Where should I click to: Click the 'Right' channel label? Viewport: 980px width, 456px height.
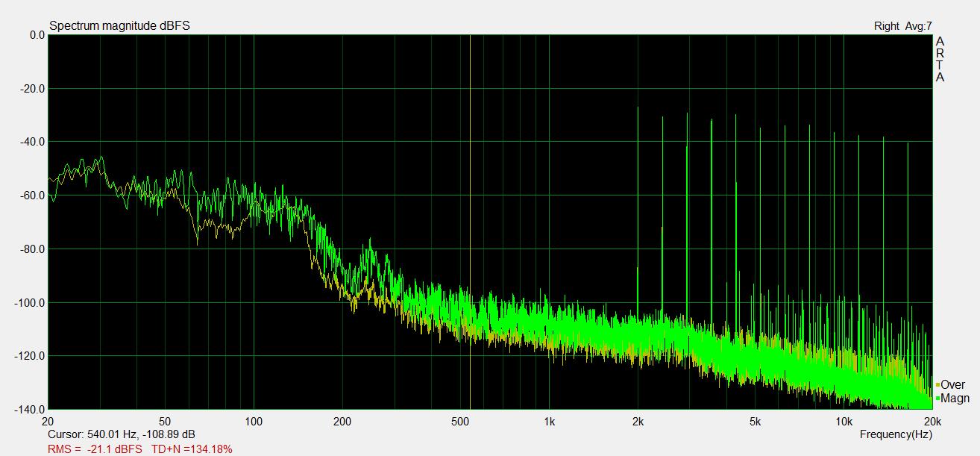pyautogui.click(x=887, y=26)
